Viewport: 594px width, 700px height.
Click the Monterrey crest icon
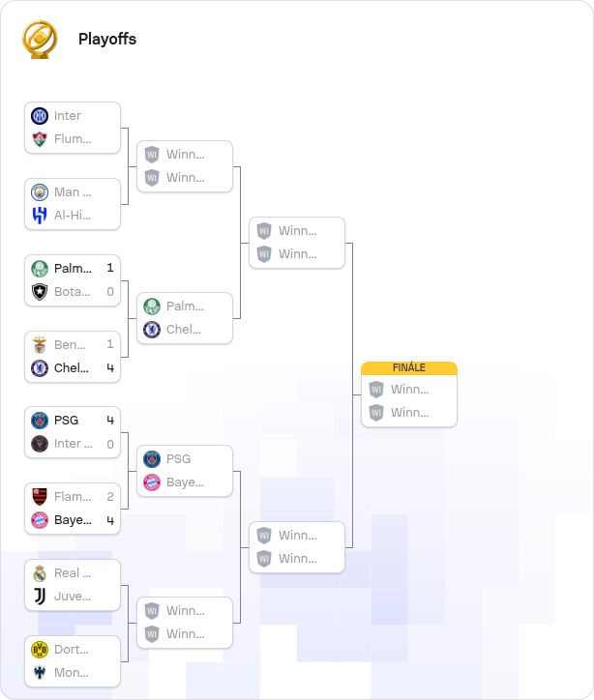pyautogui.click(x=40, y=673)
